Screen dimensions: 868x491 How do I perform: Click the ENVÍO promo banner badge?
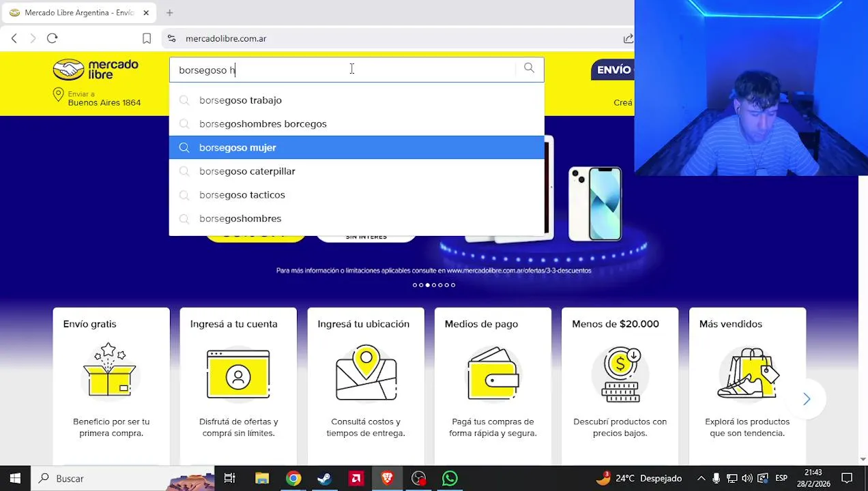point(613,70)
